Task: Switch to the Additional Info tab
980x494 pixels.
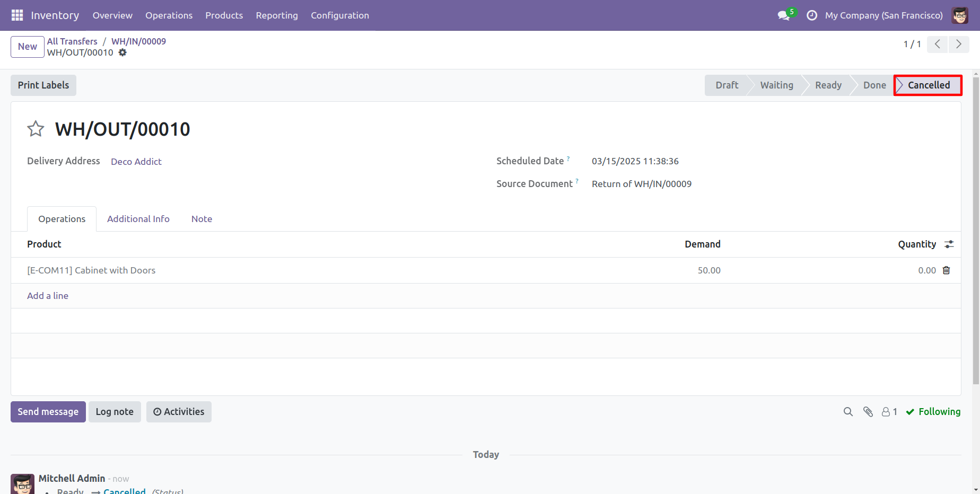Action: tap(138, 219)
